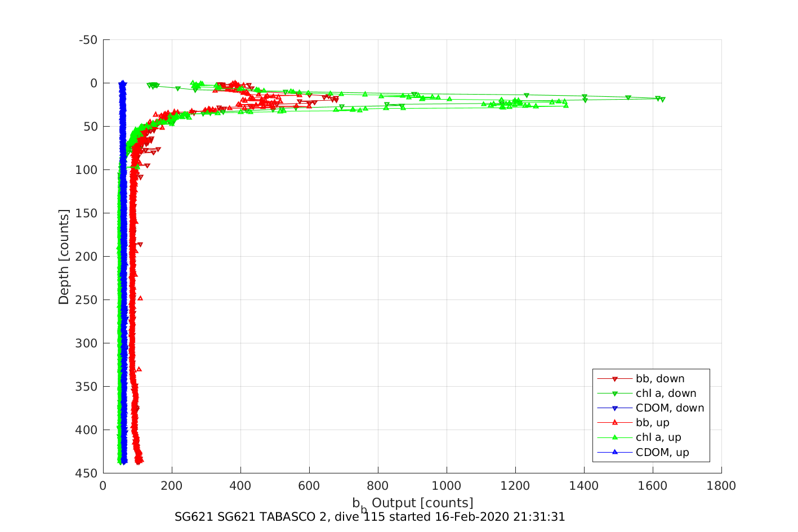Click the red up-triangle marker beside 'bb, up'
The width and height of the screenshot is (798, 532).
tap(615, 422)
